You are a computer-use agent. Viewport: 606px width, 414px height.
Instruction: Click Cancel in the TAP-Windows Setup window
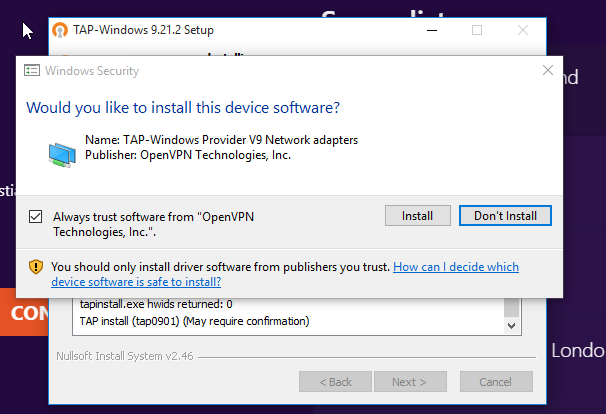pos(496,382)
